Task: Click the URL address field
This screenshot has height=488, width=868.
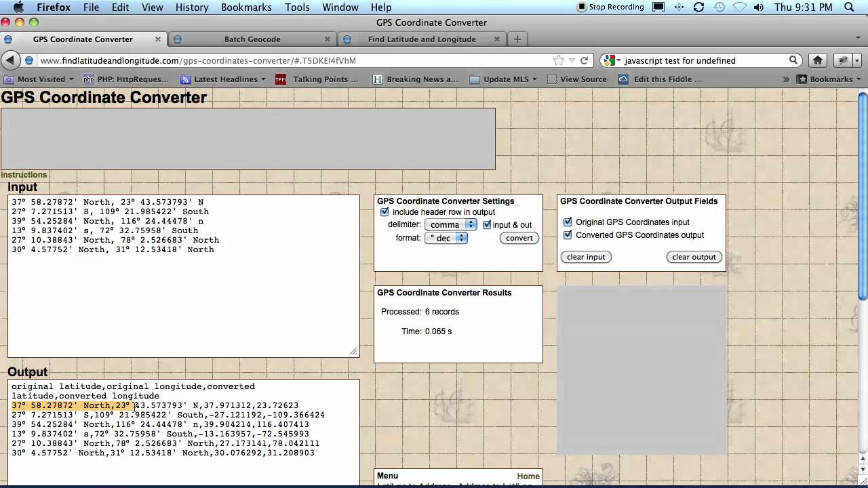Action: tap(294, 60)
